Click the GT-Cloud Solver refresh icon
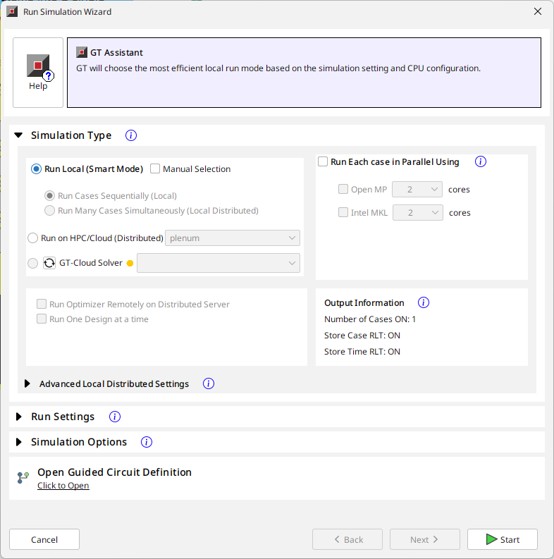This screenshot has height=559, width=554. tap(49, 263)
